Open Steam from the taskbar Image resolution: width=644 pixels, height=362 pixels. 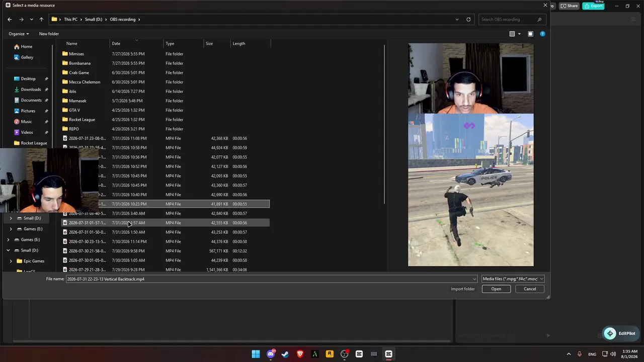click(285, 354)
